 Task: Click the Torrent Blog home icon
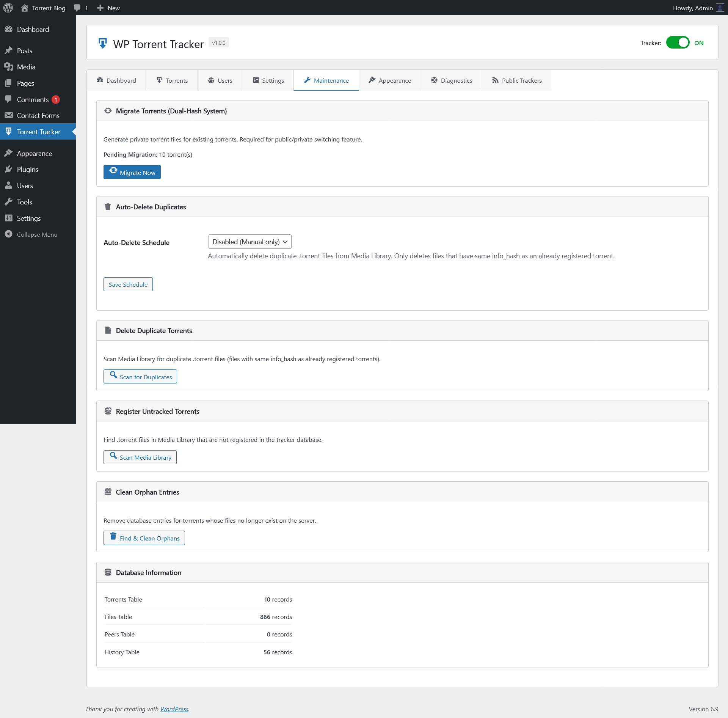click(25, 8)
